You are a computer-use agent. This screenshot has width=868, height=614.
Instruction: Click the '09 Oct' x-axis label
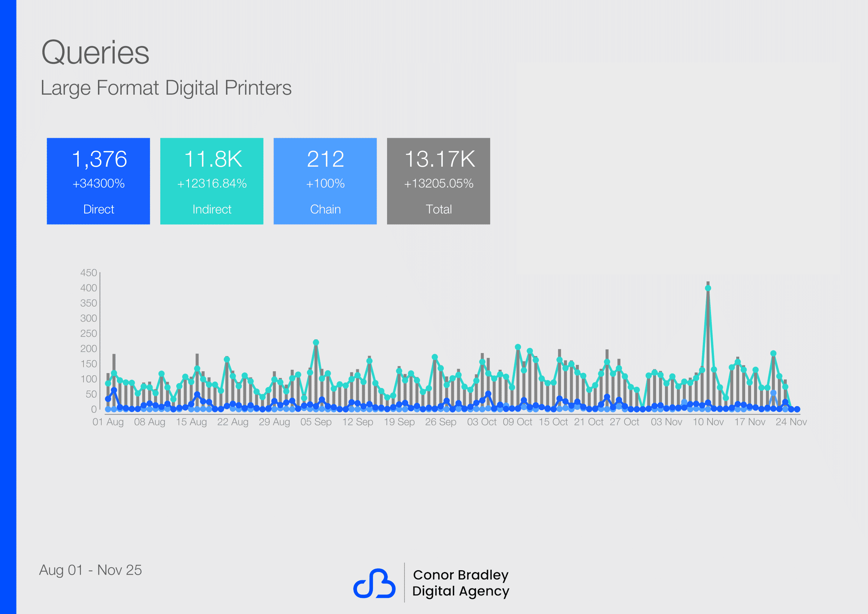518,422
